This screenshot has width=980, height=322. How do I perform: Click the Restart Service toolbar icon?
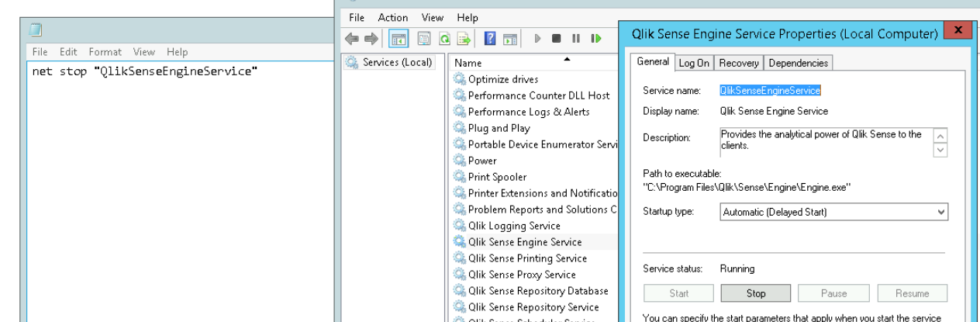pos(596,39)
